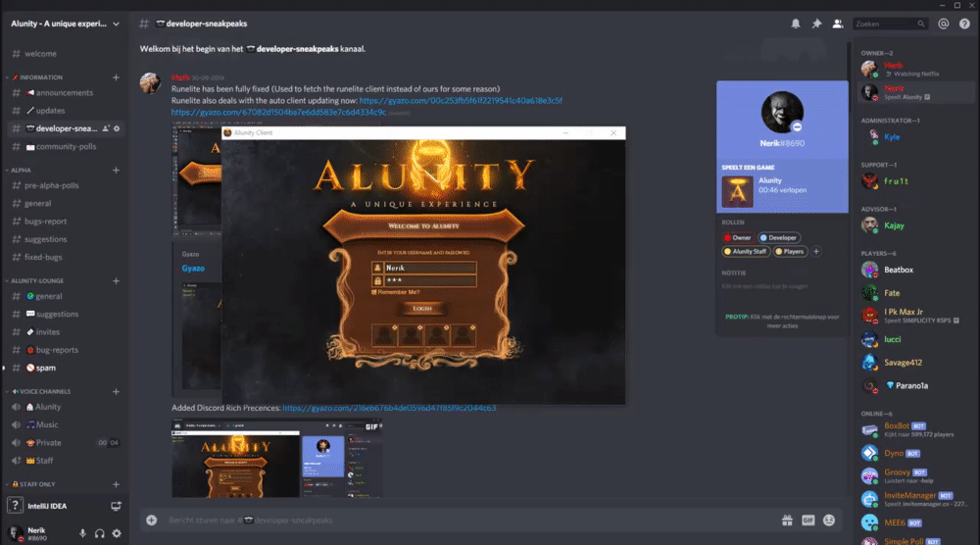The width and height of the screenshot is (980, 545).
Task: Add role plus in Nerik profile
Action: click(x=815, y=251)
